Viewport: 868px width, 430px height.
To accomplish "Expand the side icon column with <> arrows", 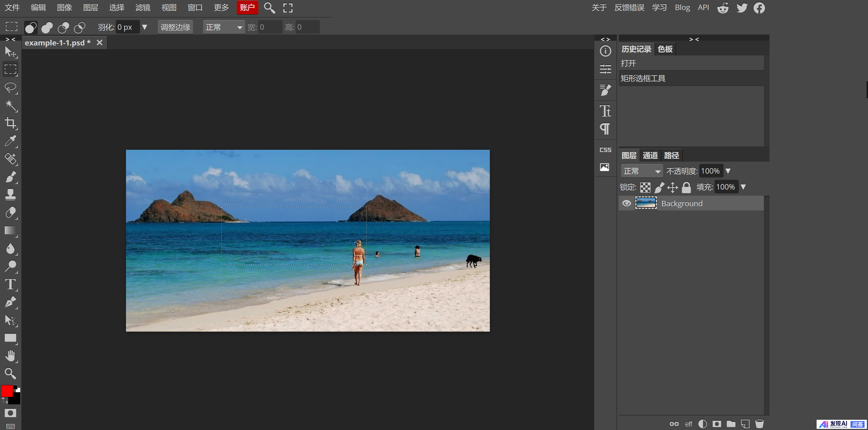I will pyautogui.click(x=606, y=39).
